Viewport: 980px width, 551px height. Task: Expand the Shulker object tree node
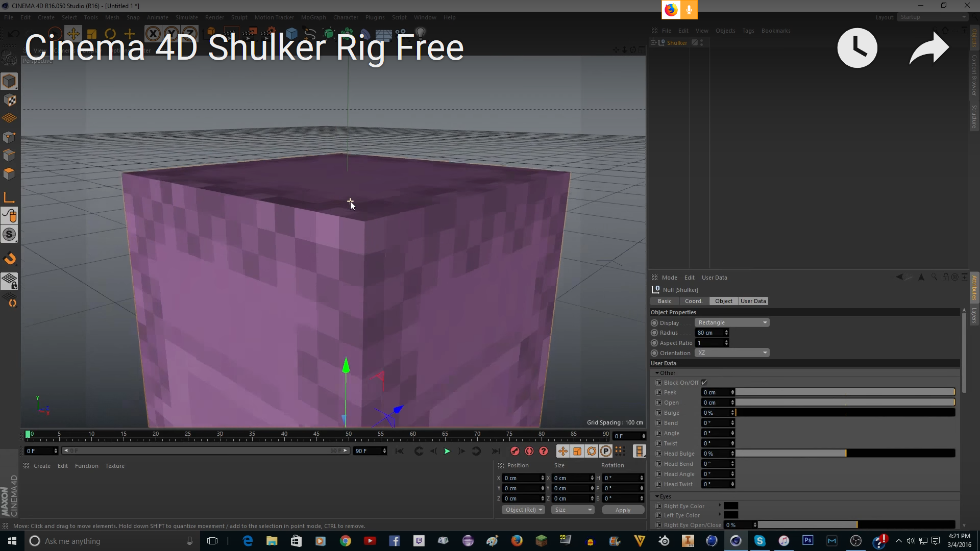[653, 43]
